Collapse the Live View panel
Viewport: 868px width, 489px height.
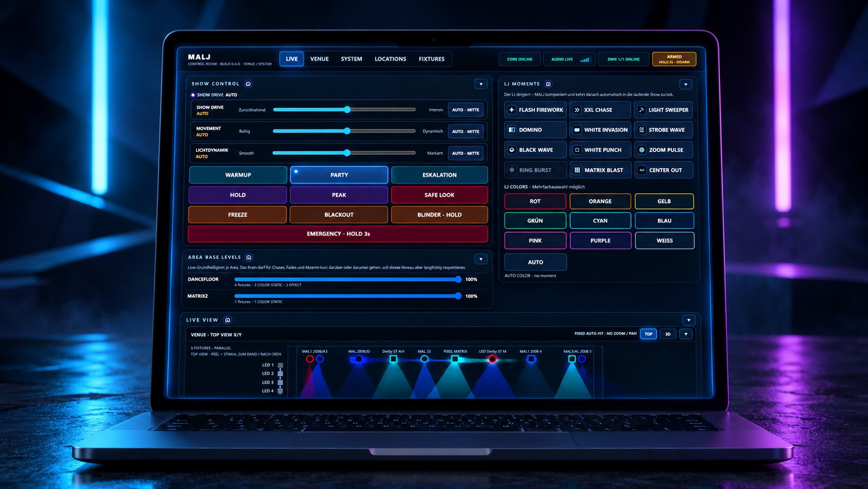coord(689,320)
